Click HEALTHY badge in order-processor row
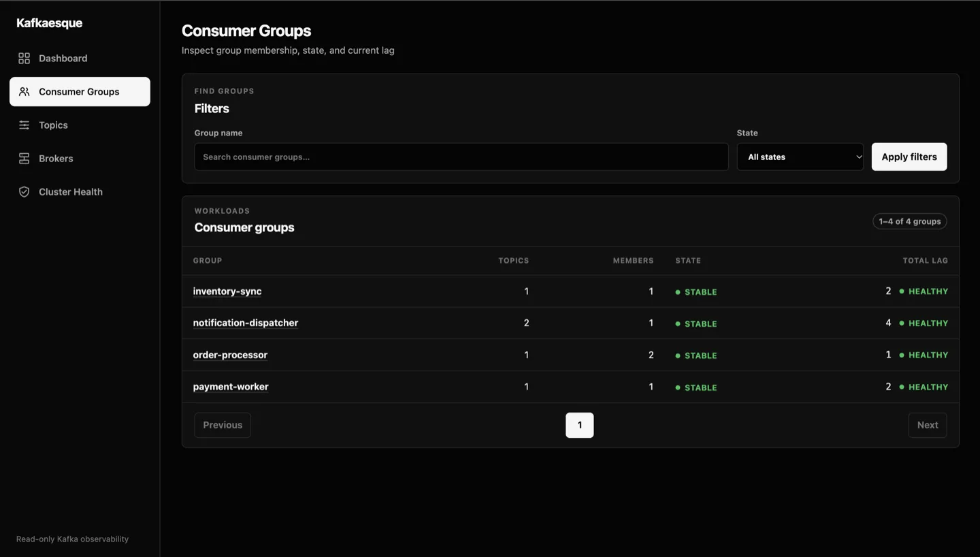 (x=924, y=355)
